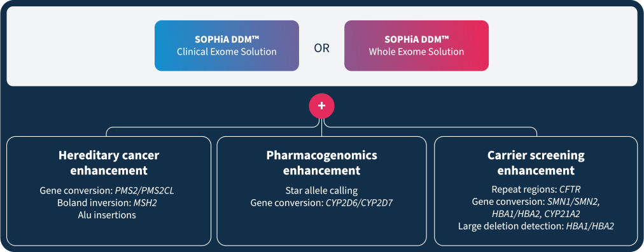Select SOPHiA DDM Whole Exome Solution box
The height and width of the screenshot is (252, 644).
[416, 46]
